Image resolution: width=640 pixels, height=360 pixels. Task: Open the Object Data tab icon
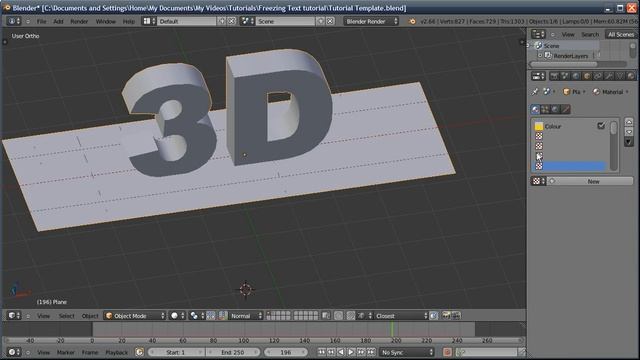click(620, 76)
